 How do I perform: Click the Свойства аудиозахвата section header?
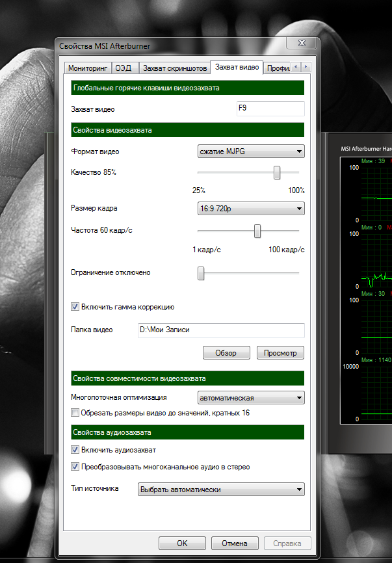point(187,432)
